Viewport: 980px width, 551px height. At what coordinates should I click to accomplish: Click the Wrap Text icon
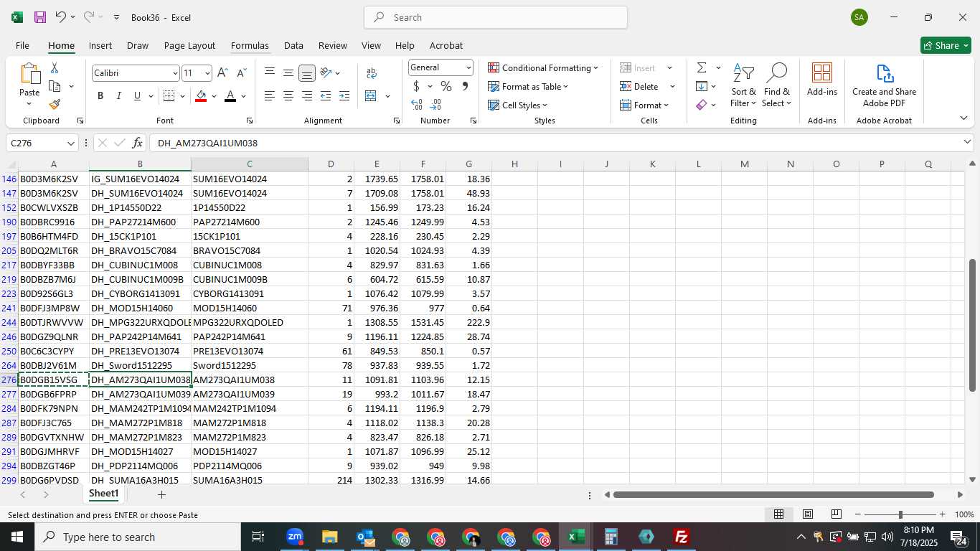[x=372, y=73]
